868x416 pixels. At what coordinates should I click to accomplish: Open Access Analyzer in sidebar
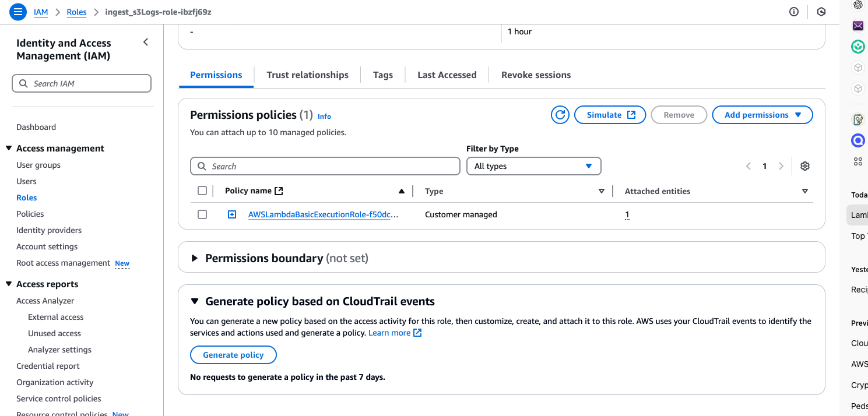[45, 301]
